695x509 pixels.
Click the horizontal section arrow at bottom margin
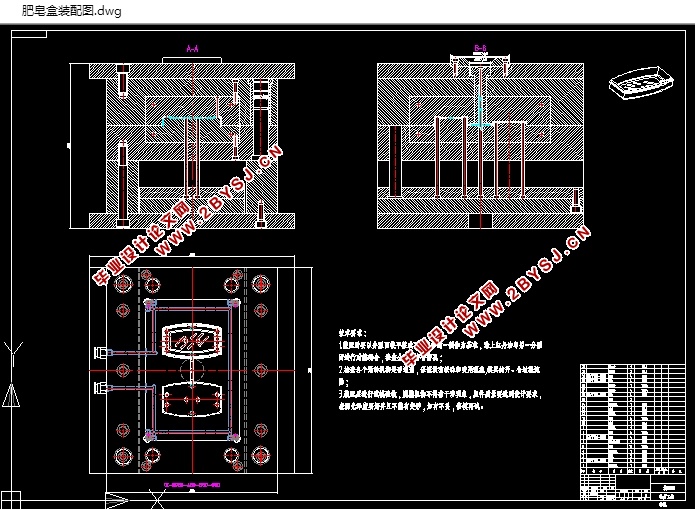117,501
